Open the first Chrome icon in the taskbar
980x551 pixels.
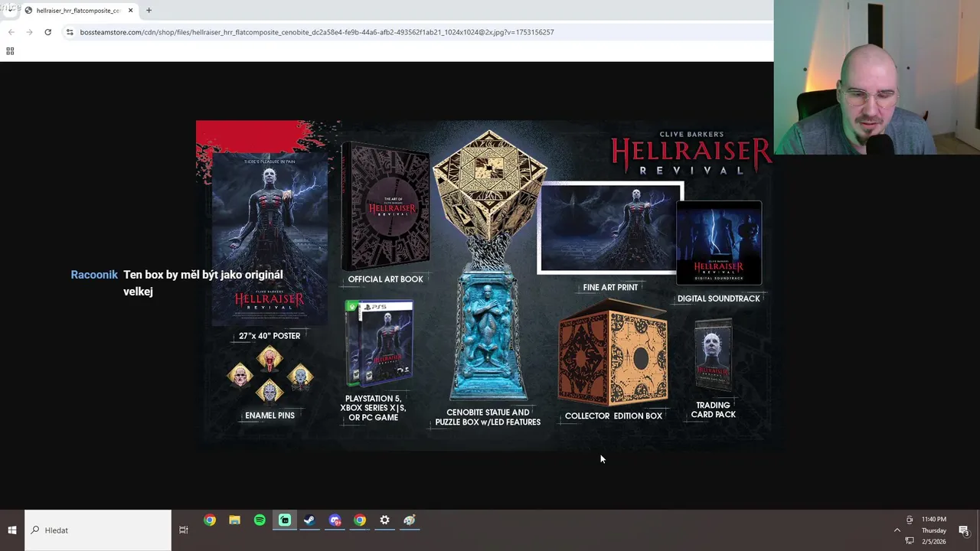tap(210, 520)
